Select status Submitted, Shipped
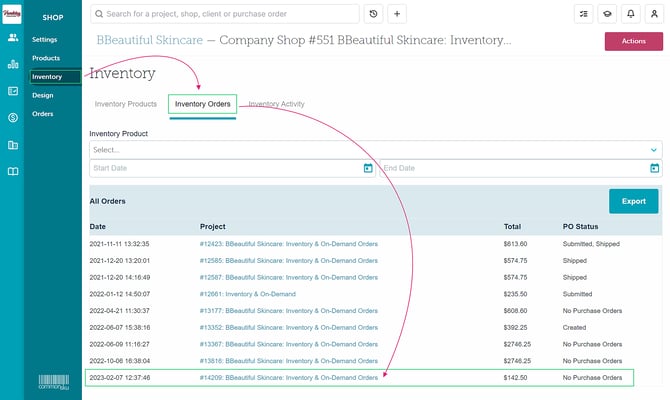The width and height of the screenshot is (670, 400). point(591,244)
